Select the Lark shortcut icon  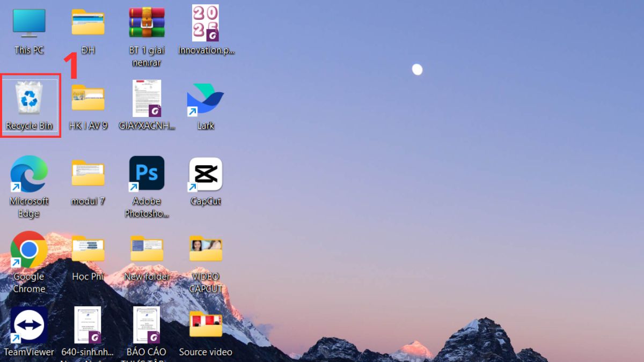coord(205,100)
